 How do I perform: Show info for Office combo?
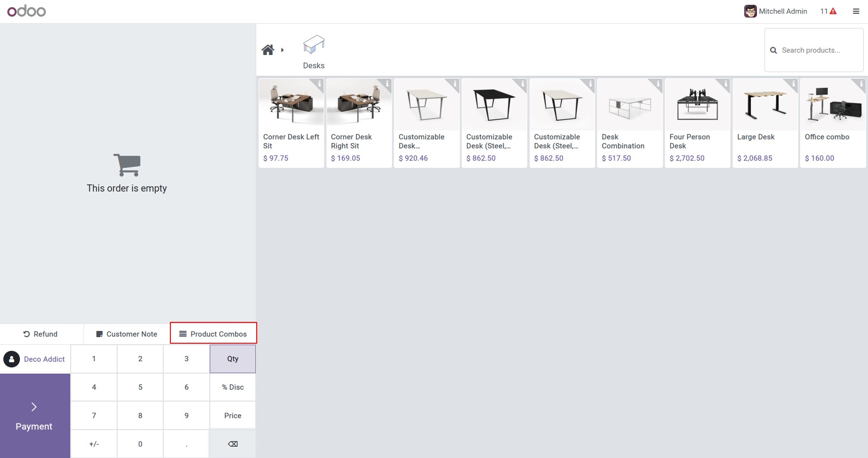(861, 84)
